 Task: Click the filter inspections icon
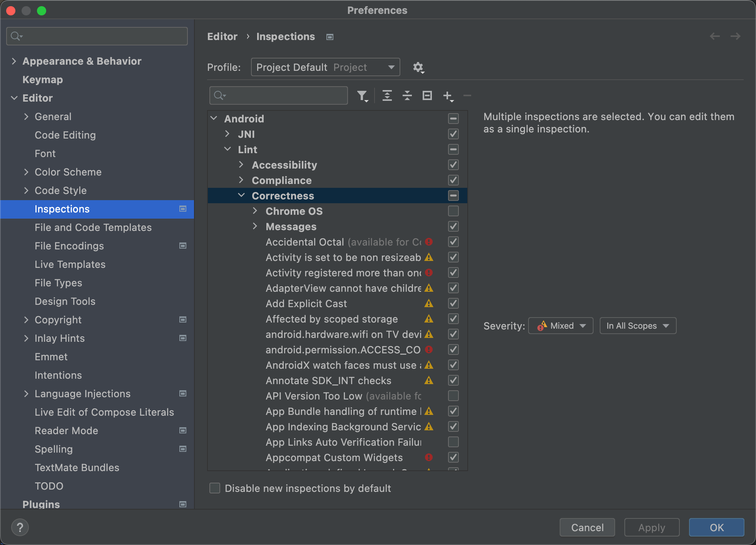point(363,95)
